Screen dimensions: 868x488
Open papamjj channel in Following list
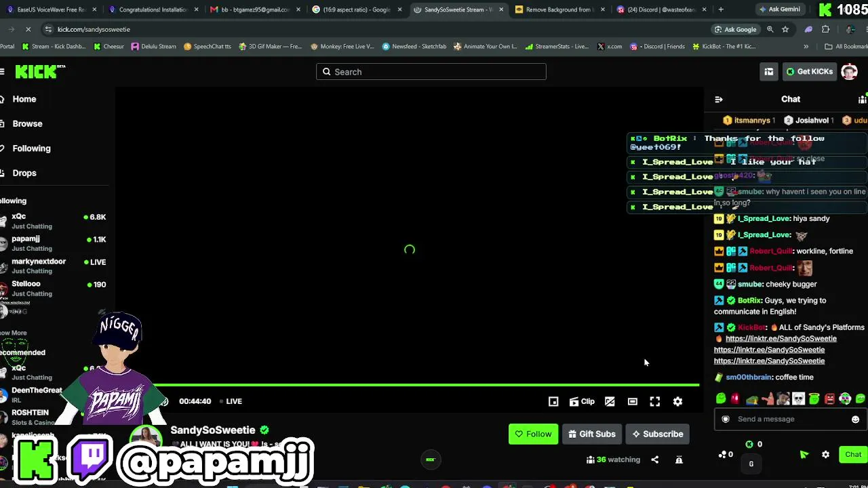click(54, 243)
